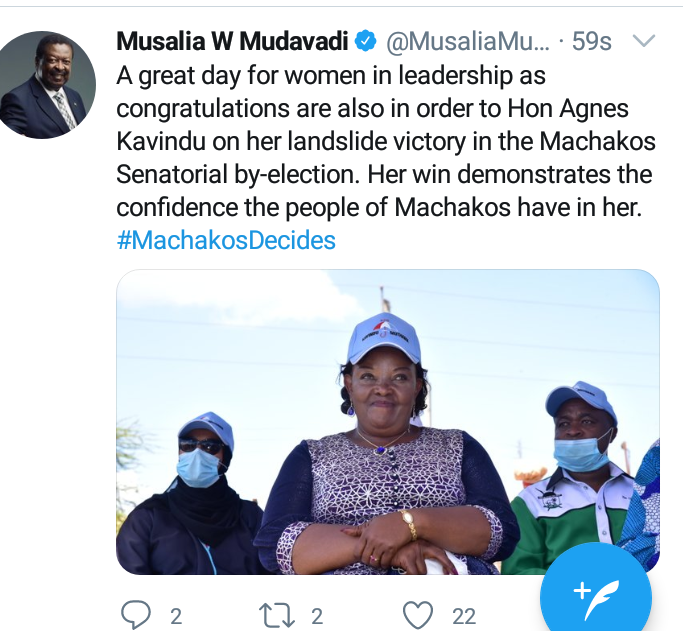Click tweet line mentioning Machakos Senatorial by-election
This screenshot has height=631, width=683.
tap(384, 174)
